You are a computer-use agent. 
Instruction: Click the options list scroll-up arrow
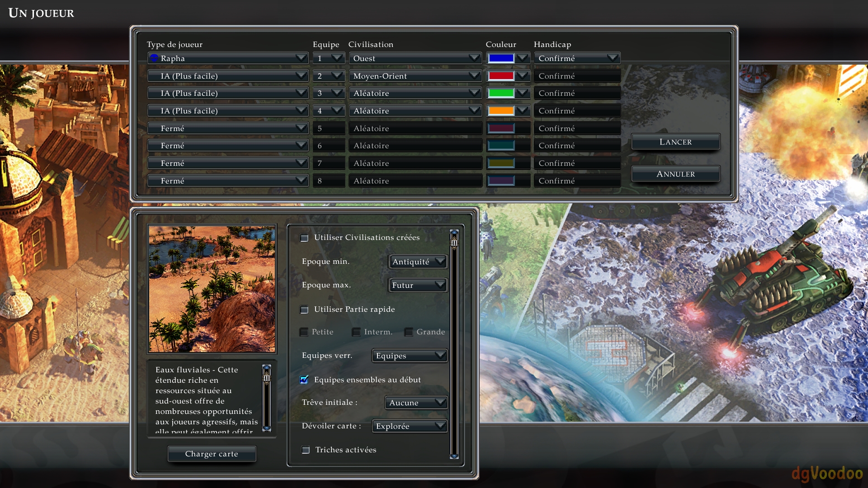click(454, 233)
